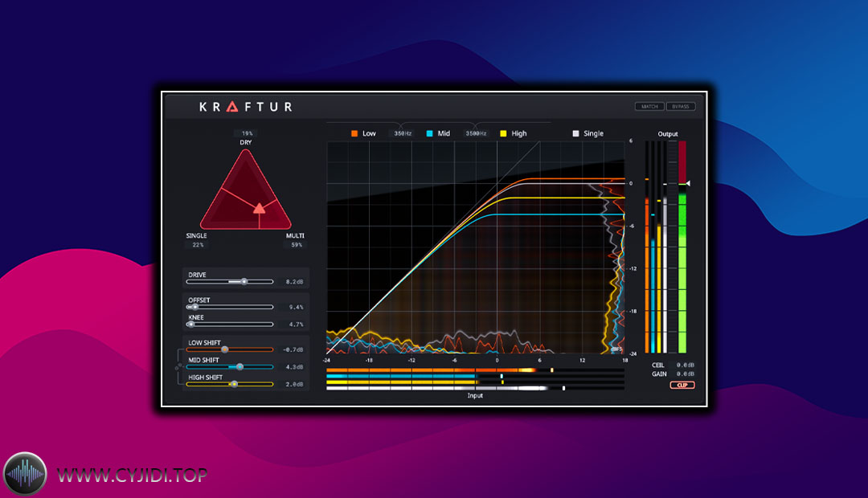Click the HIGH SHIFT slider knob
868x498 pixels.
coord(234,384)
